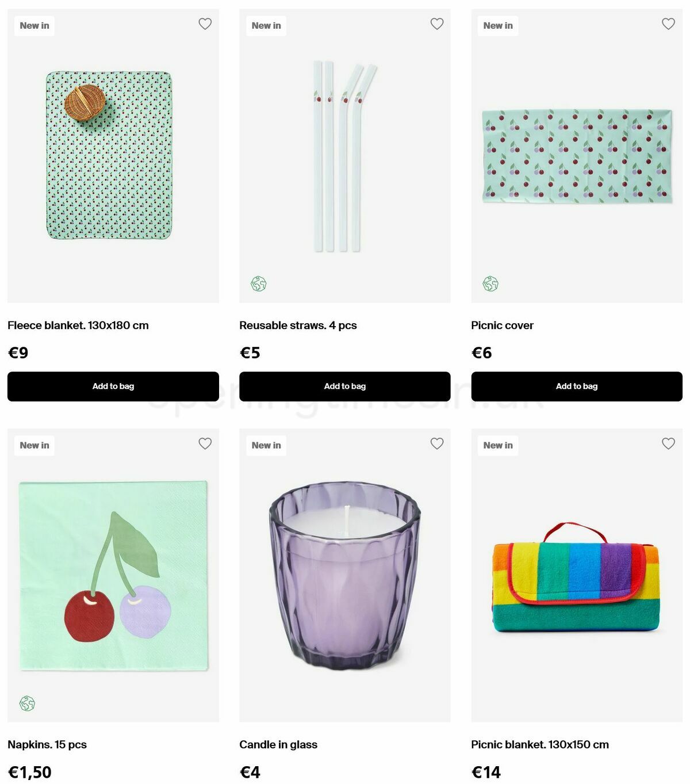Image resolution: width=690 pixels, height=784 pixels.
Task: Favorite the Fleece blanket with heart icon
Action: click(205, 24)
